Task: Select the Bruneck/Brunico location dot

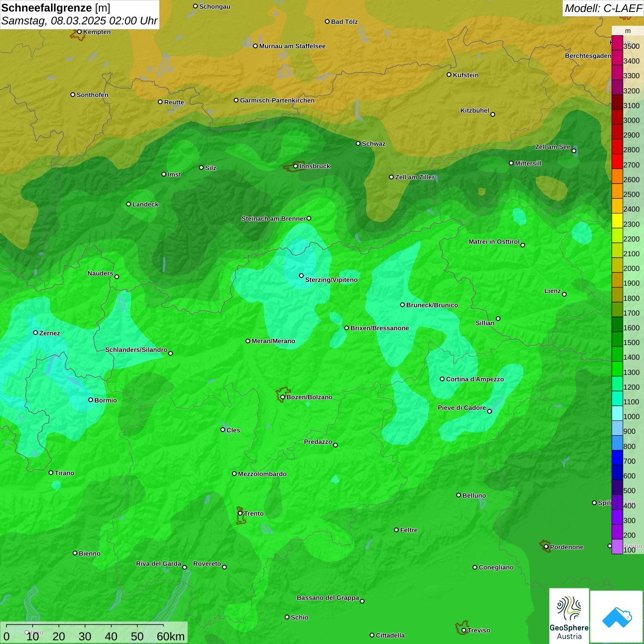Action: click(402, 305)
